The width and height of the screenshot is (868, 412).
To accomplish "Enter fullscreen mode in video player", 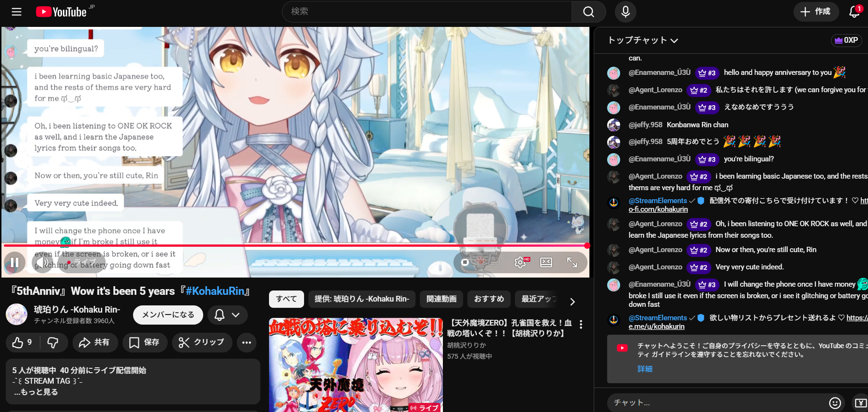I will click(572, 262).
